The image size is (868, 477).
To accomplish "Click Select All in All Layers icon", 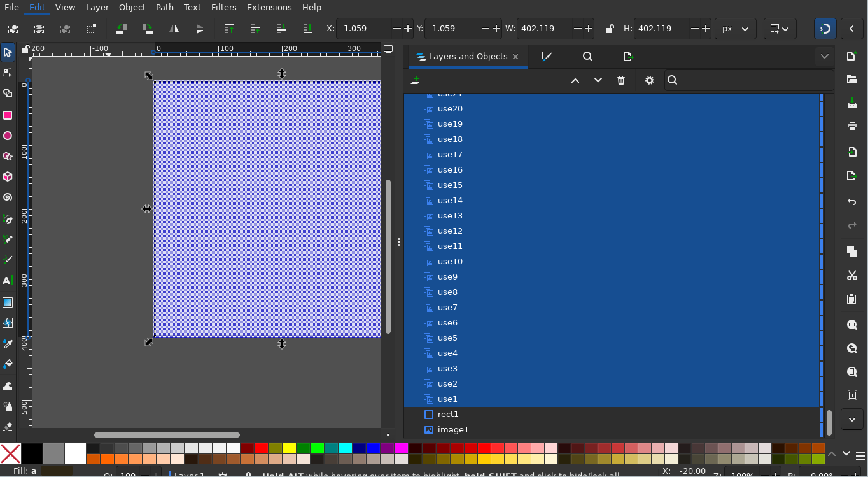I will tap(39, 29).
